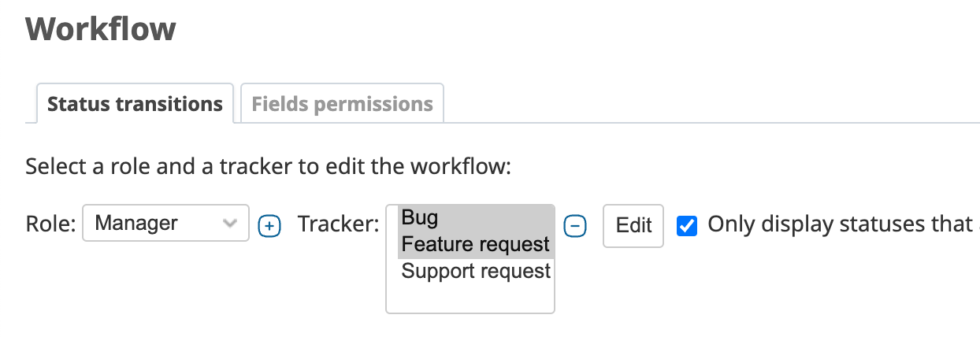Screen dimensions: 980x337
Task: Click the plus icon beside Role dropdown
Action: tap(269, 226)
